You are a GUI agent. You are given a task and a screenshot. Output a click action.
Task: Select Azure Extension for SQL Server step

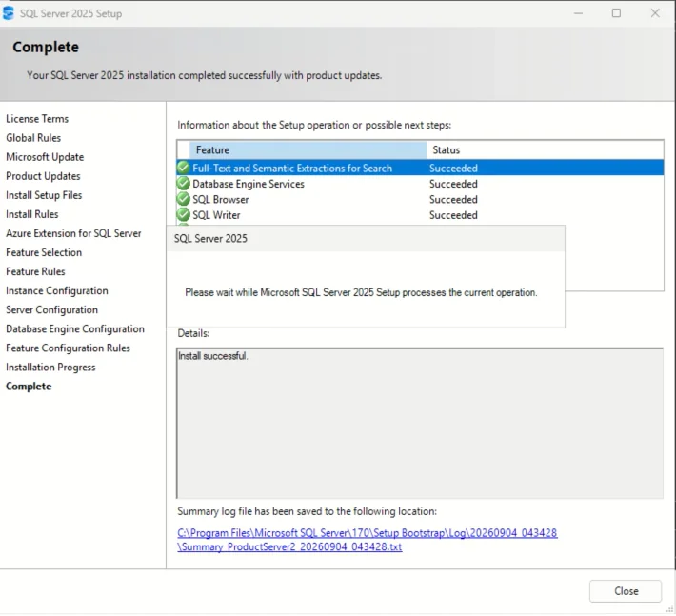pos(73,233)
